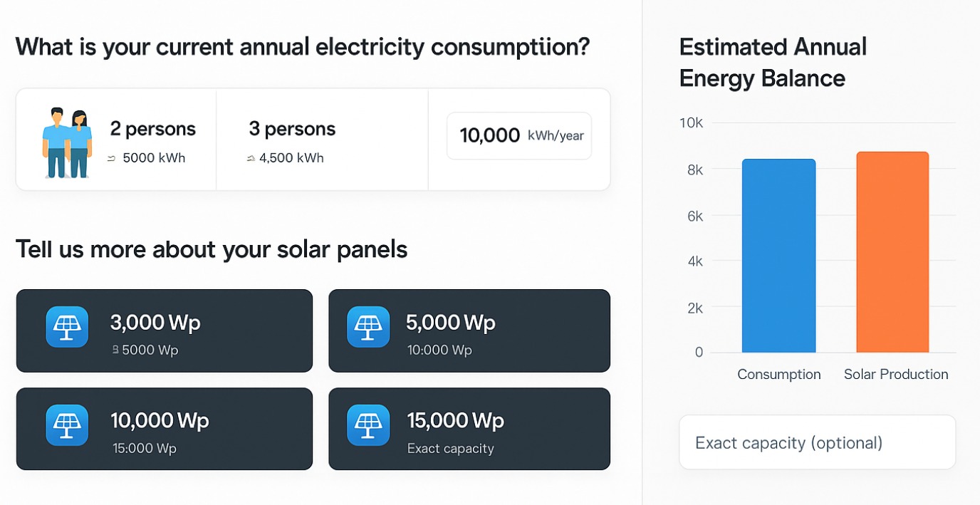Click the solar panel icon beside 3,000 Wp
The image size is (980, 505).
(67, 327)
